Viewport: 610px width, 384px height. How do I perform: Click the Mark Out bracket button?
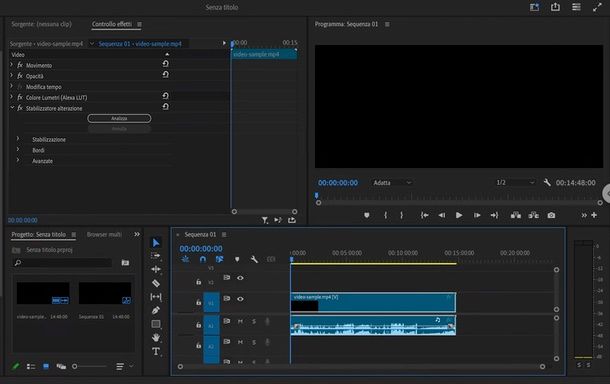tap(401, 215)
